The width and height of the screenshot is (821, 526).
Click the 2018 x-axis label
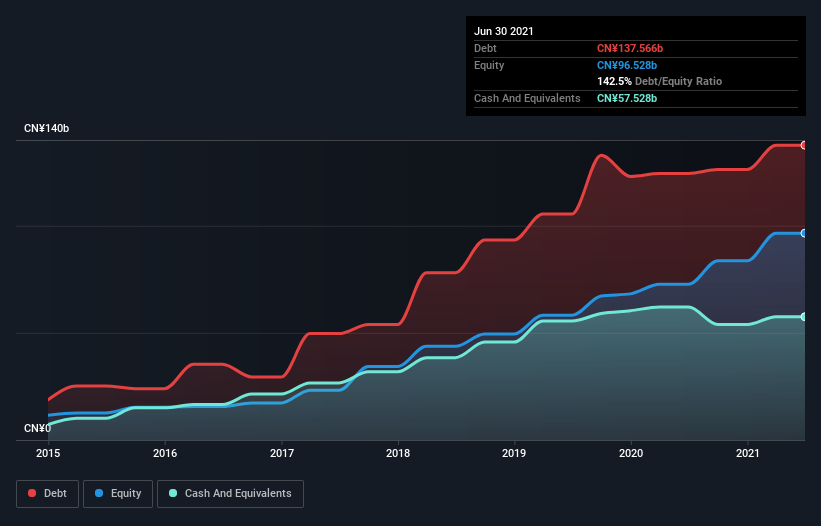point(398,453)
